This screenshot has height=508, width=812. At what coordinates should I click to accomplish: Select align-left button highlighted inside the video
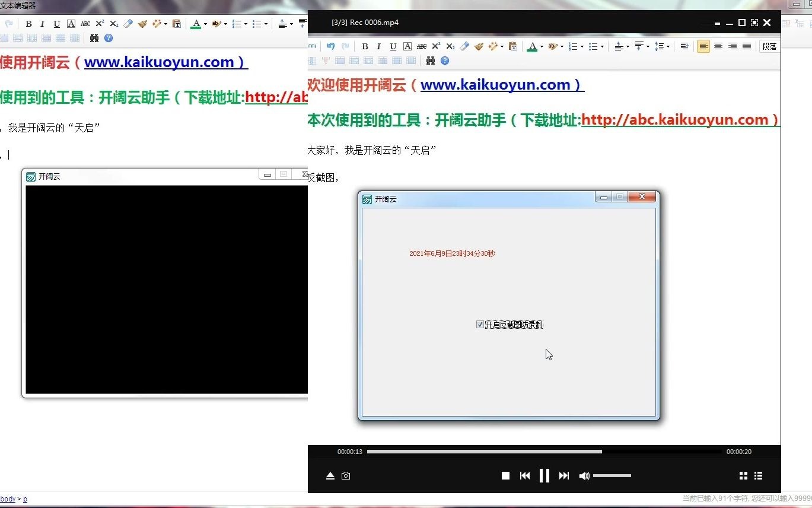tap(703, 46)
